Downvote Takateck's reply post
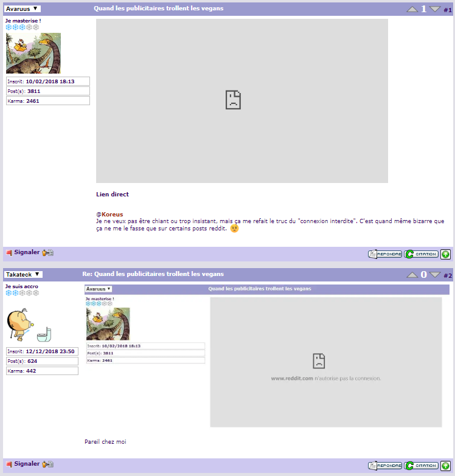 coord(434,275)
